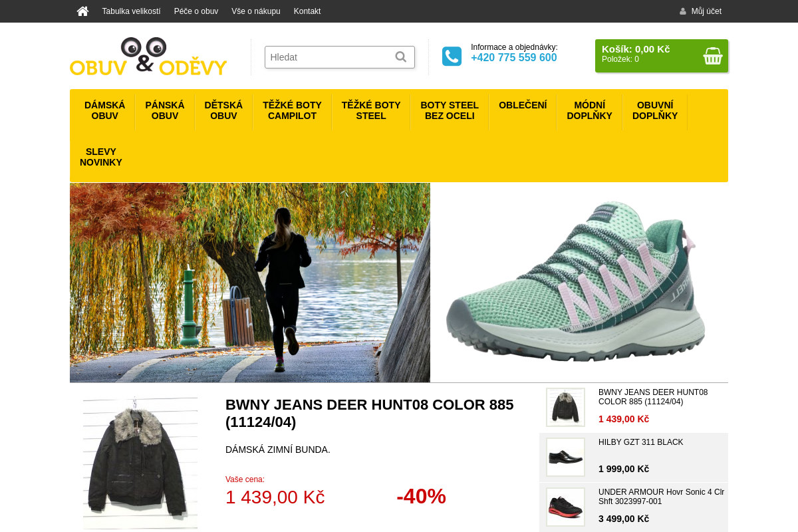Open Tabulka velikostí link
The width and height of the screenshot is (798, 532).
pyautogui.click(x=131, y=11)
